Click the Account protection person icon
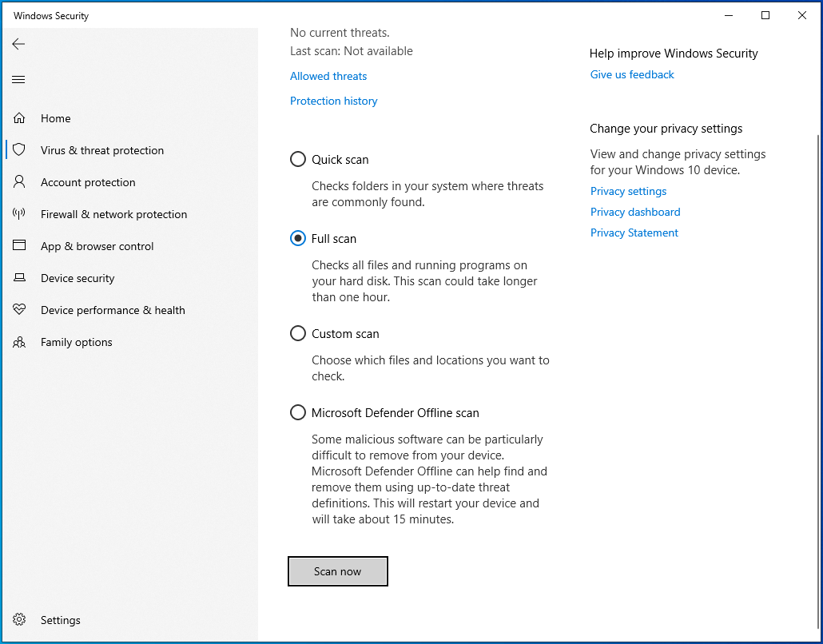823x644 pixels. [x=19, y=182]
